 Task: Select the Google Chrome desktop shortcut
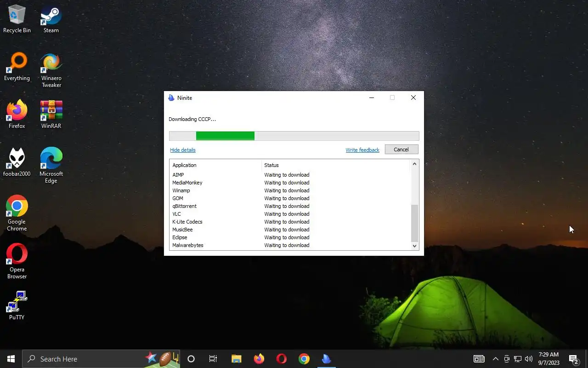point(17,214)
